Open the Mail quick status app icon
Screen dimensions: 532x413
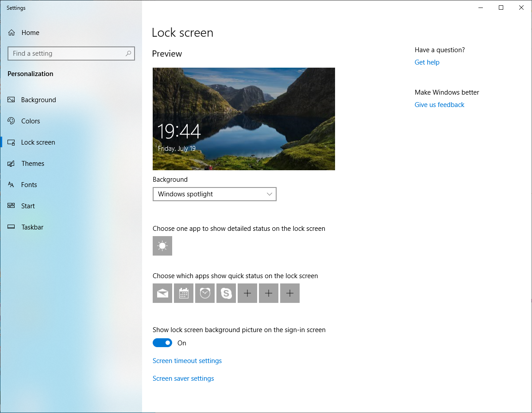[162, 293]
